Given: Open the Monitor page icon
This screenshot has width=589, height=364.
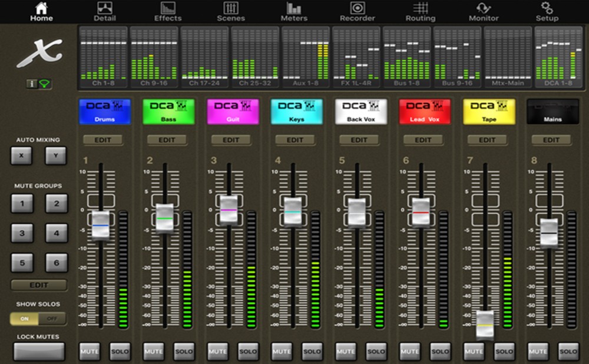Looking at the screenshot, I should (484, 8).
